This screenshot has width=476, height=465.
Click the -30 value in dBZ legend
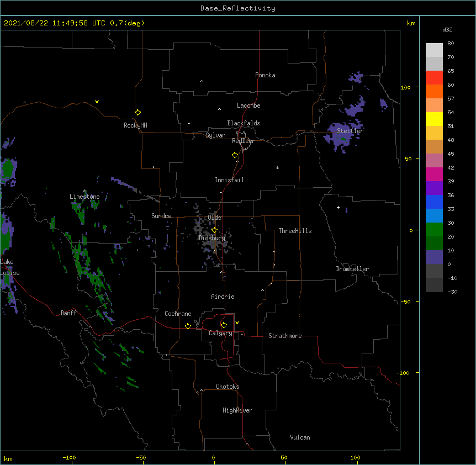pos(452,292)
